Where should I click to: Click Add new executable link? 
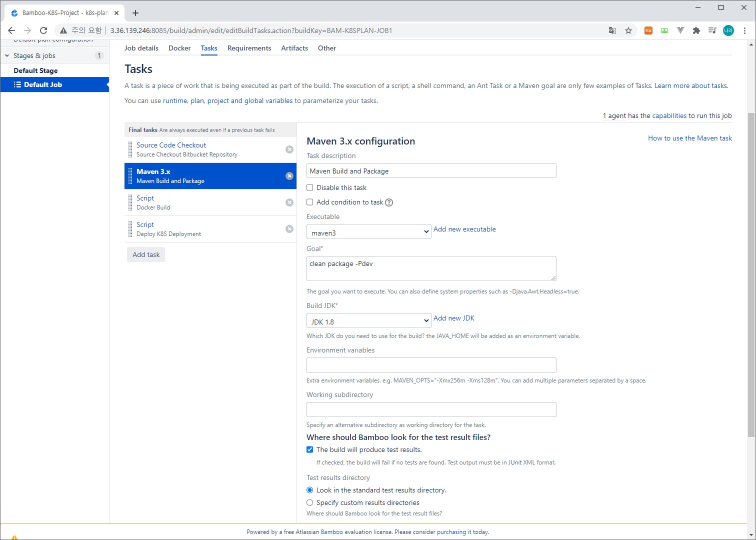[x=464, y=229]
